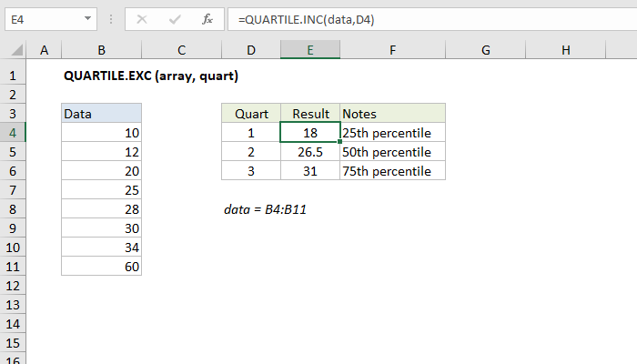Select row 12 header
The height and width of the screenshot is (364, 637).
(13, 286)
